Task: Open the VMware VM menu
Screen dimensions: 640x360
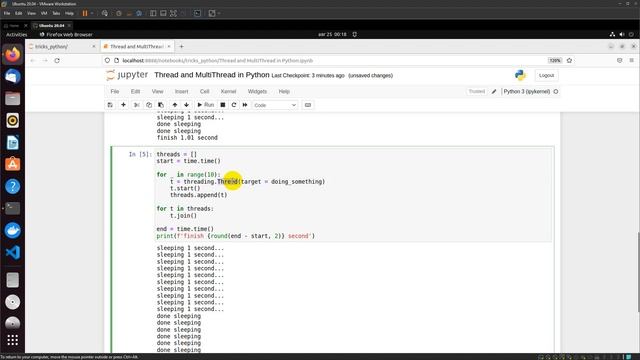Action: [x=44, y=13]
